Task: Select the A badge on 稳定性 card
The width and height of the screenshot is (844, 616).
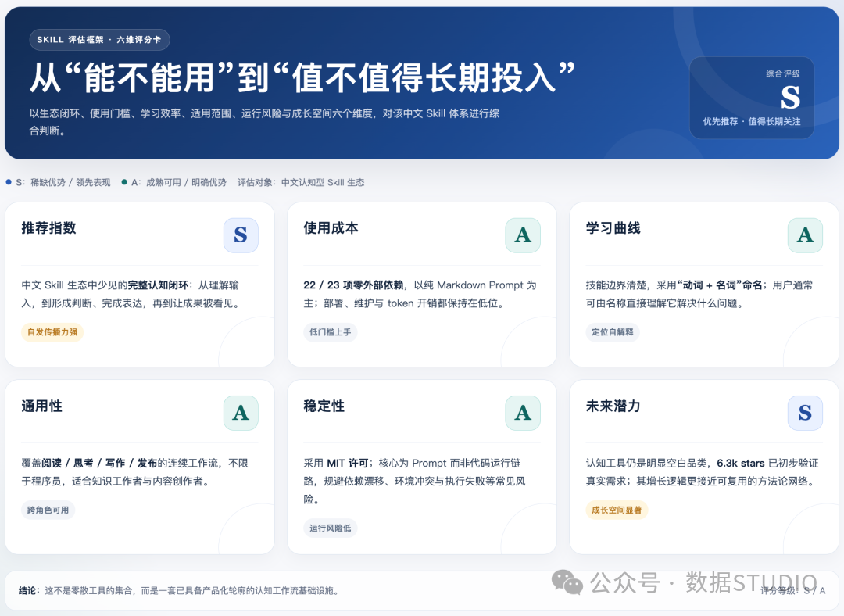Action: 523,413
